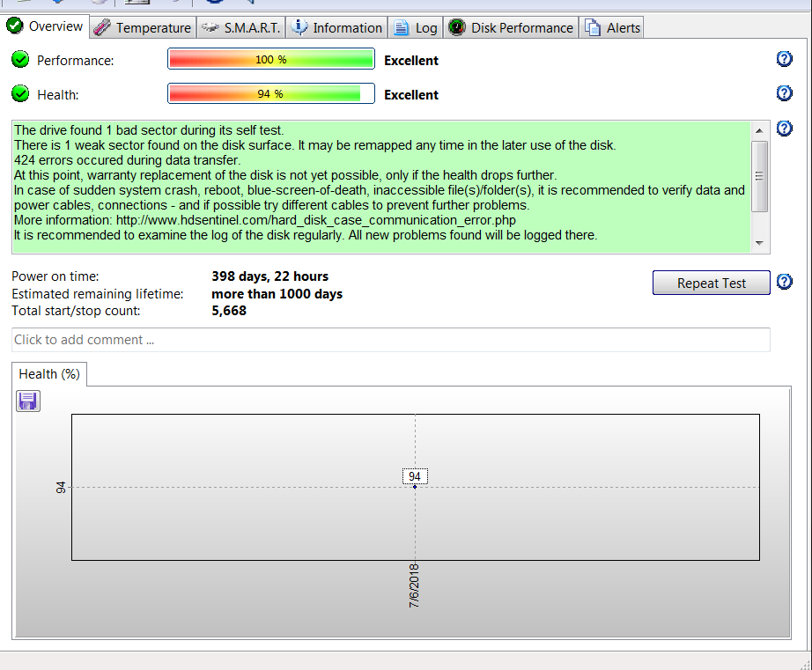Click the 'Total start/stop count:' label

tap(76, 311)
